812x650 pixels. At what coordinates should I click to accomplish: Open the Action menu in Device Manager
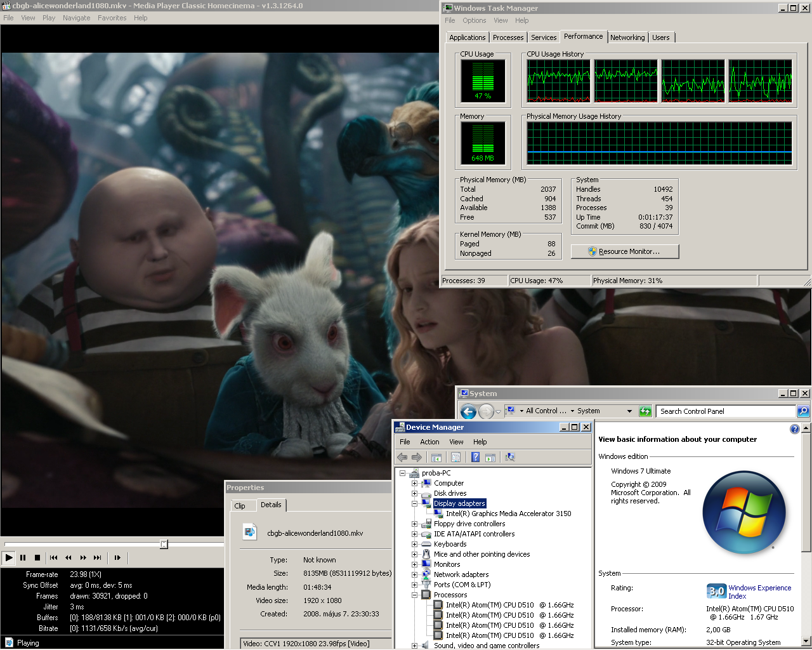click(x=429, y=442)
